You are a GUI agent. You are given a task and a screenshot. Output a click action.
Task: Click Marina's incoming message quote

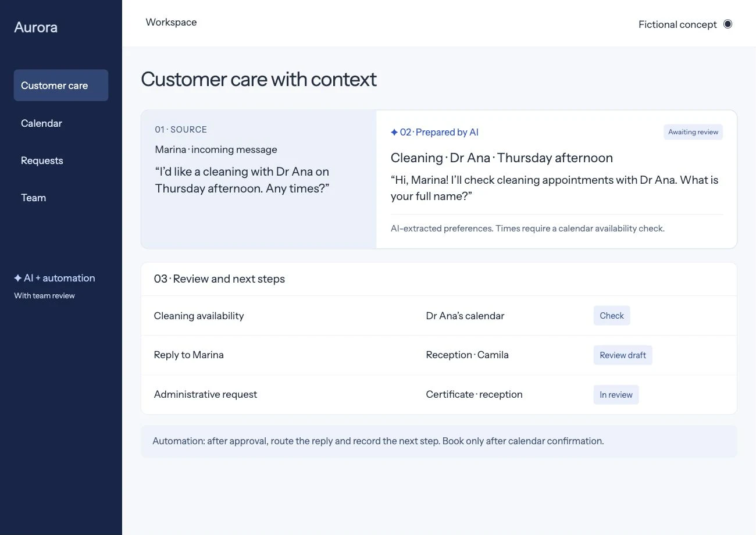click(242, 180)
